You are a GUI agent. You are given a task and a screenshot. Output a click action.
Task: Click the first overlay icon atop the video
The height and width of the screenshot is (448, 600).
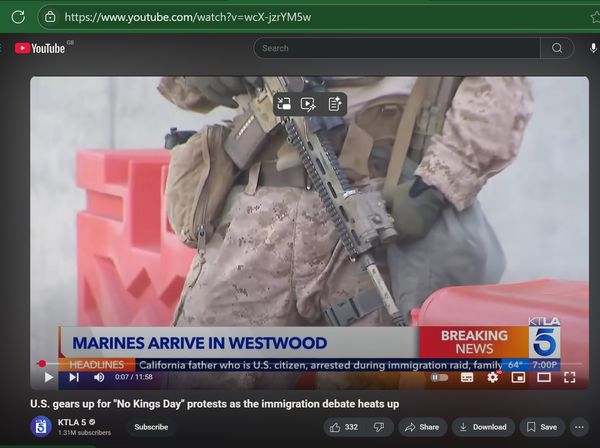(284, 104)
